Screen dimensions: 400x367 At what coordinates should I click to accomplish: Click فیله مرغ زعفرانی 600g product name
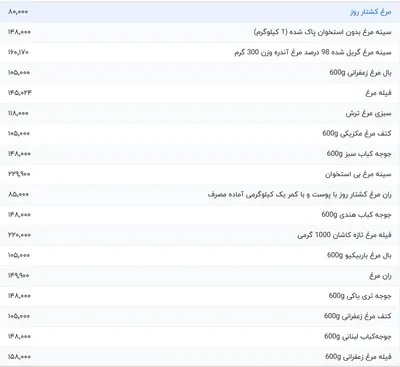pyautogui.click(x=359, y=357)
